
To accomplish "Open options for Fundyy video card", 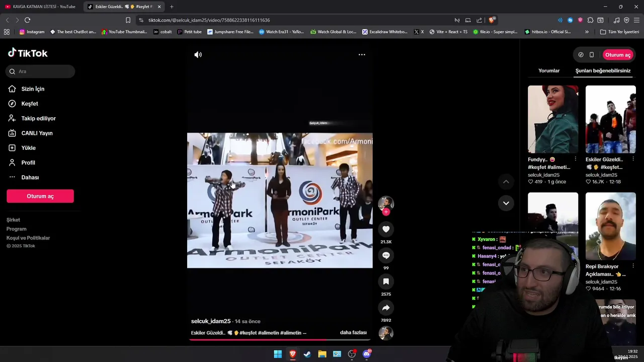I will click(x=576, y=159).
